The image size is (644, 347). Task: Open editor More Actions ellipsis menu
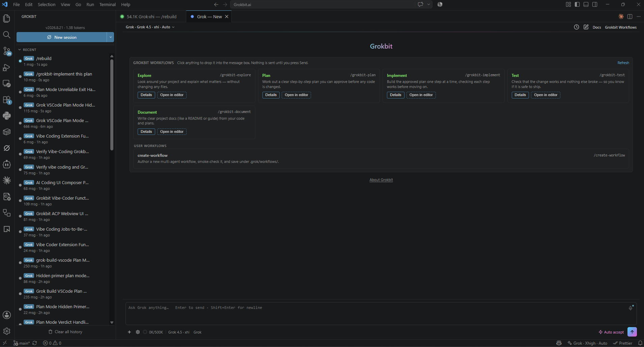click(x=639, y=17)
